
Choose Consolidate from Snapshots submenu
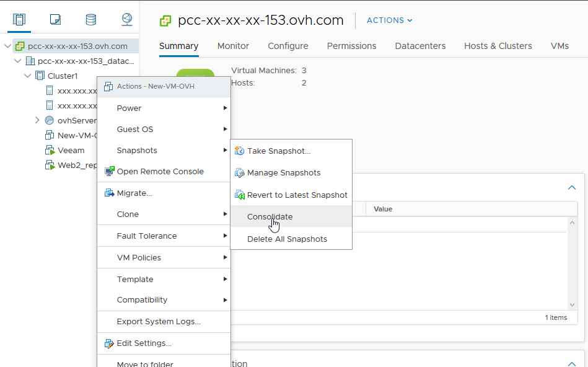[270, 217]
